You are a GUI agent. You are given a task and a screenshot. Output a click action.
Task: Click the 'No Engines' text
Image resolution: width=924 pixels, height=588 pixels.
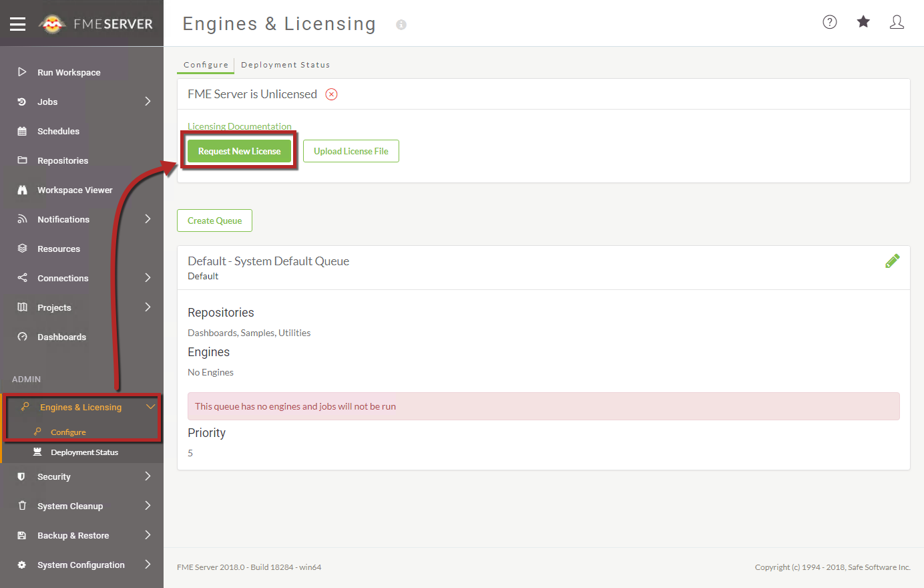click(210, 372)
